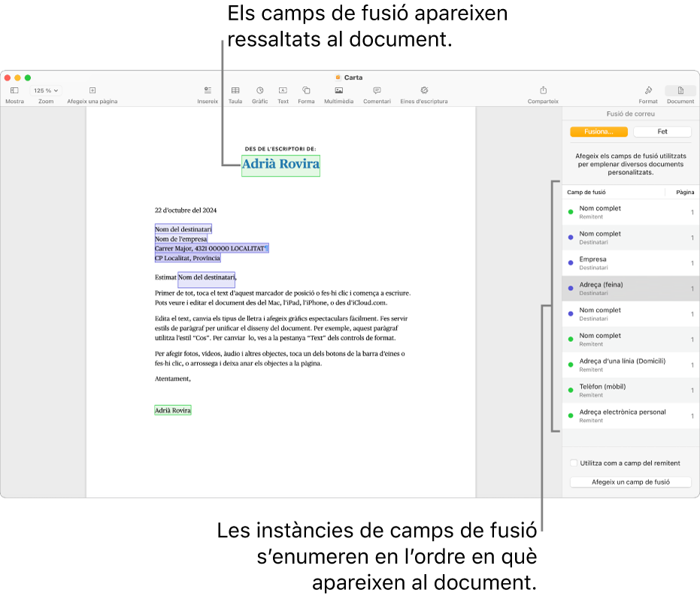The height and width of the screenshot is (602, 700).
Task: Click the Adrià Rovira signature field
Action: pos(173,410)
